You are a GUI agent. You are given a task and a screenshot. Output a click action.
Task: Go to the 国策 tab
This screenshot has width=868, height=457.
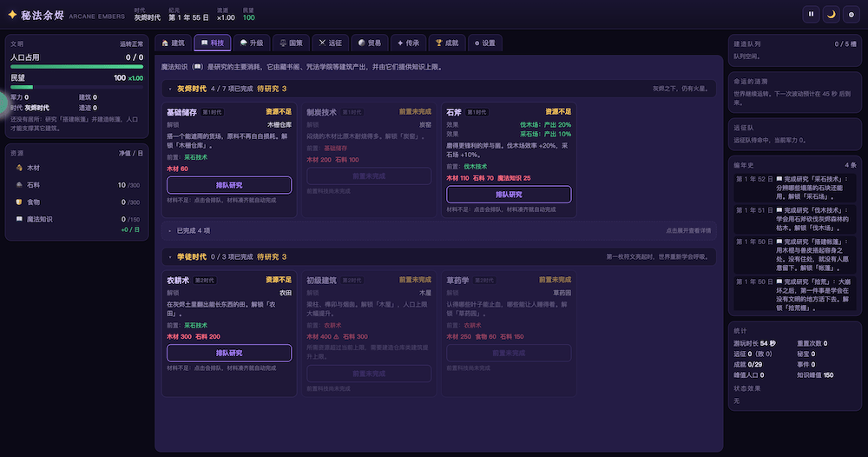click(x=291, y=43)
